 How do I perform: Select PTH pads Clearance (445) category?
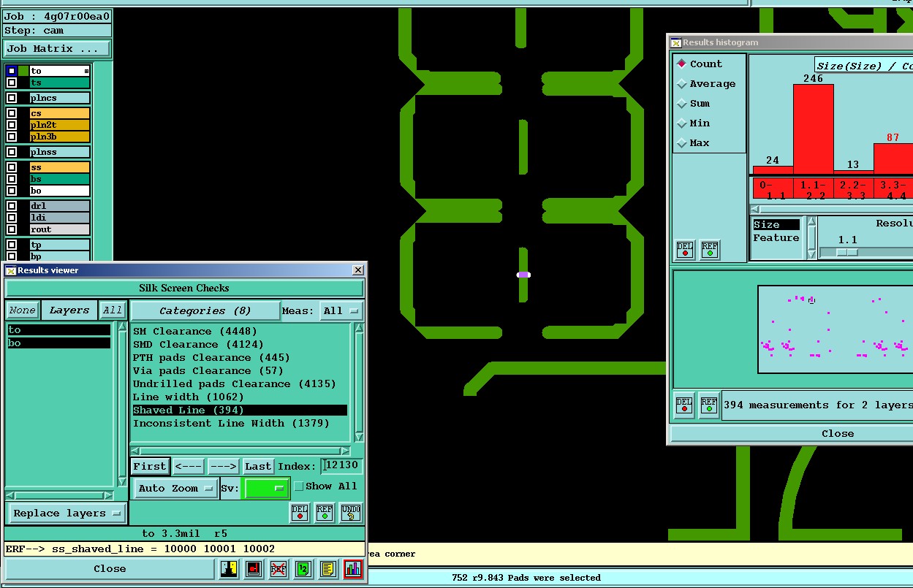coord(211,357)
